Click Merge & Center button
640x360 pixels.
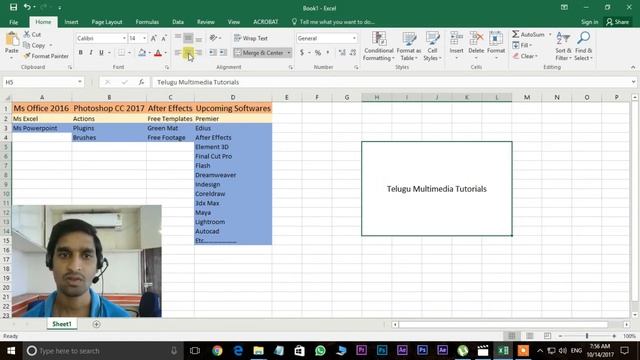pos(259,53)
